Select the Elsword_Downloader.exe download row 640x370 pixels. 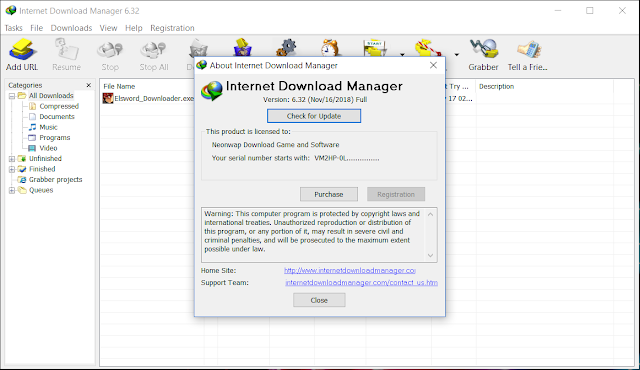149,98
